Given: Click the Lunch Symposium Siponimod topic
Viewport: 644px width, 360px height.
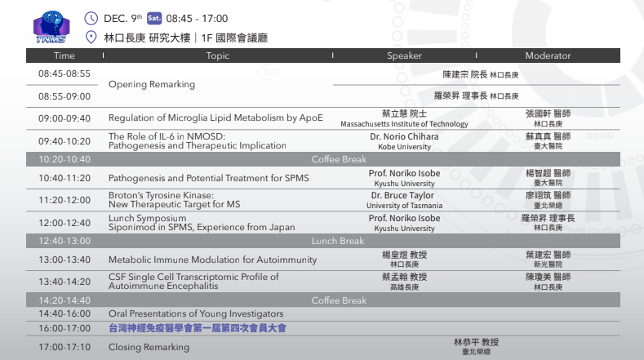Looking at the screenshot, I should coord(202,223).
